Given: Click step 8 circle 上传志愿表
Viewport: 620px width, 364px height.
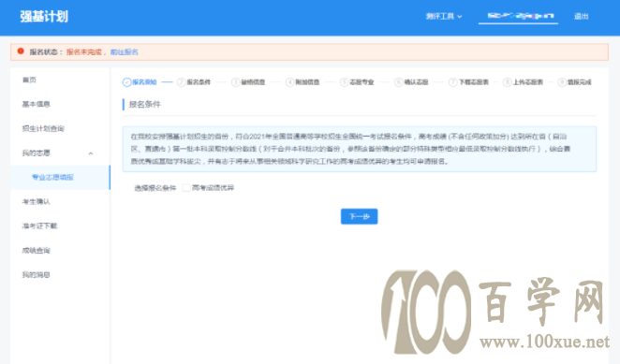Looking at the screenshot, I should click(508, 82).
